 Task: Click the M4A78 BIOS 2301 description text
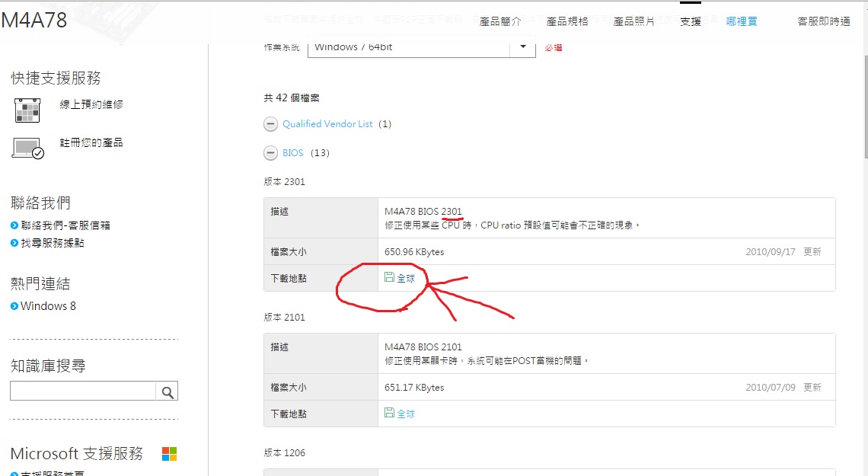[x=423, y=212]
